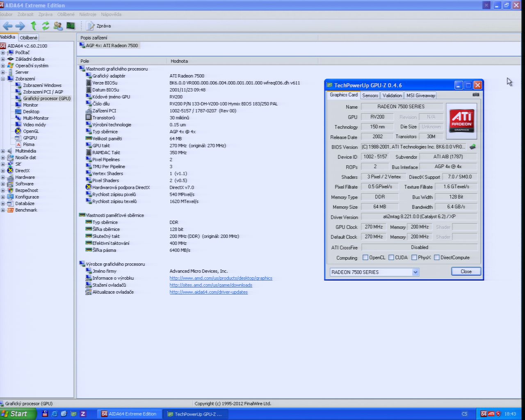Open the amd.com game downloads link
Viewport: 525px width, 420px height.
click(x=211, y=285)
